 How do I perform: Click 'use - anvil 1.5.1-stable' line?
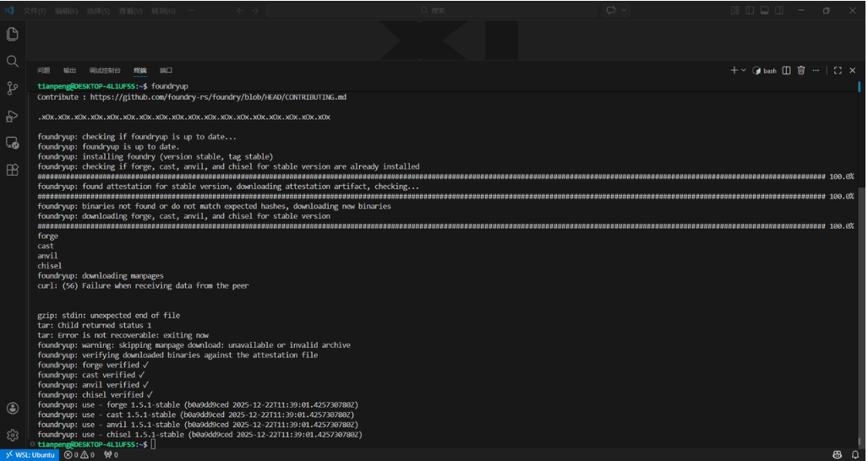pos(198,425)
